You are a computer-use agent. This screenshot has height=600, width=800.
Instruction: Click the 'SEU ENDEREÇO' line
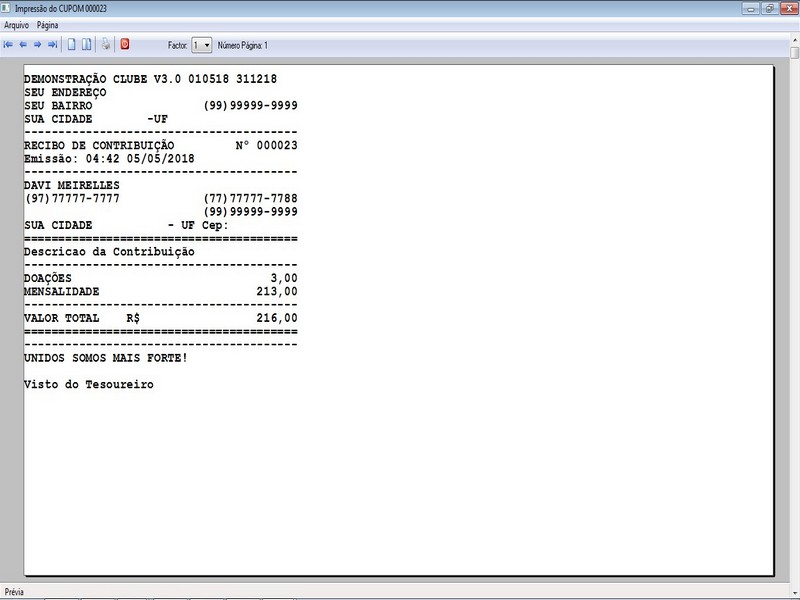(x=65, y=93)
